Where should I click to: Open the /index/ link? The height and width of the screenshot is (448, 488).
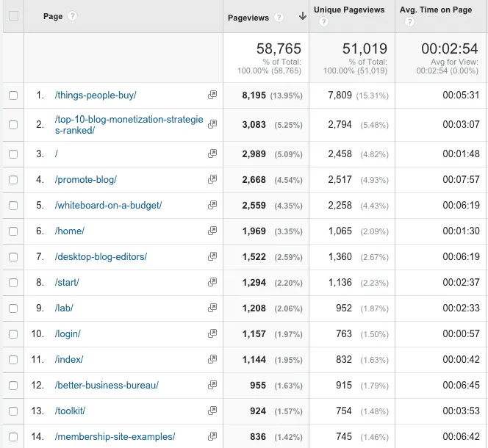[x=69, y=359]
